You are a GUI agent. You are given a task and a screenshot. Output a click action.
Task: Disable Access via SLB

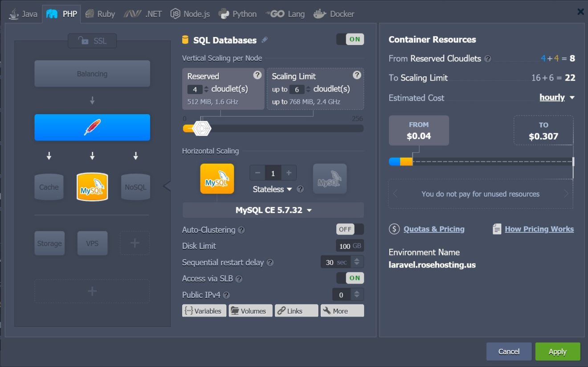pyautogui.click(x=350, y=278)
